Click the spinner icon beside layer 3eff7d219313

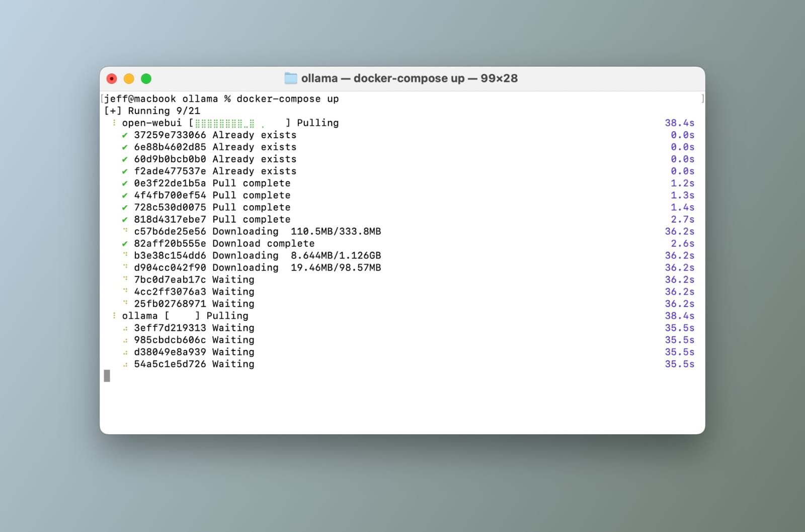(125, 328)
